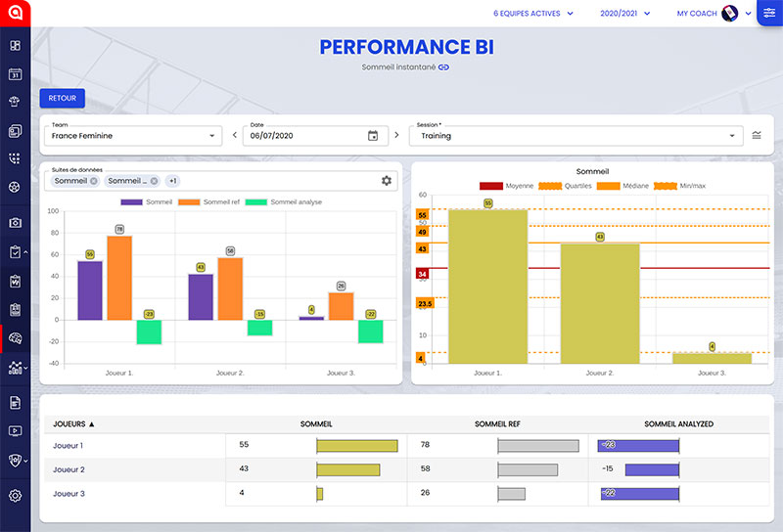Open the soccer ball icon in the sidebar
Viewport: 783px width, 532px height.
click(15, 186)
